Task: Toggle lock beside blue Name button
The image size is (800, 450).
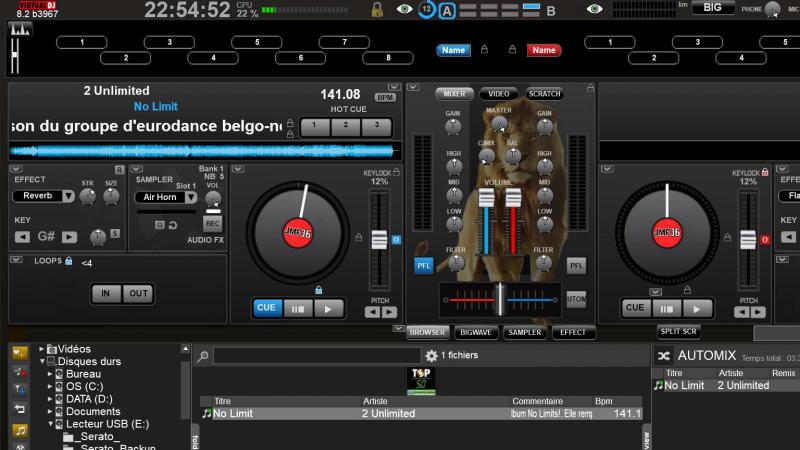Action: click(x=484, y=49)
